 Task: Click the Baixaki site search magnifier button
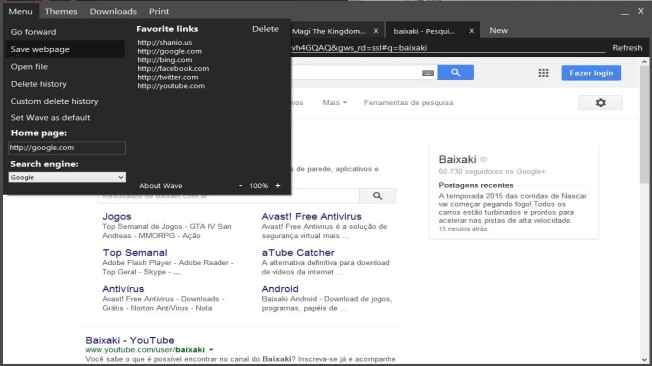377,195
